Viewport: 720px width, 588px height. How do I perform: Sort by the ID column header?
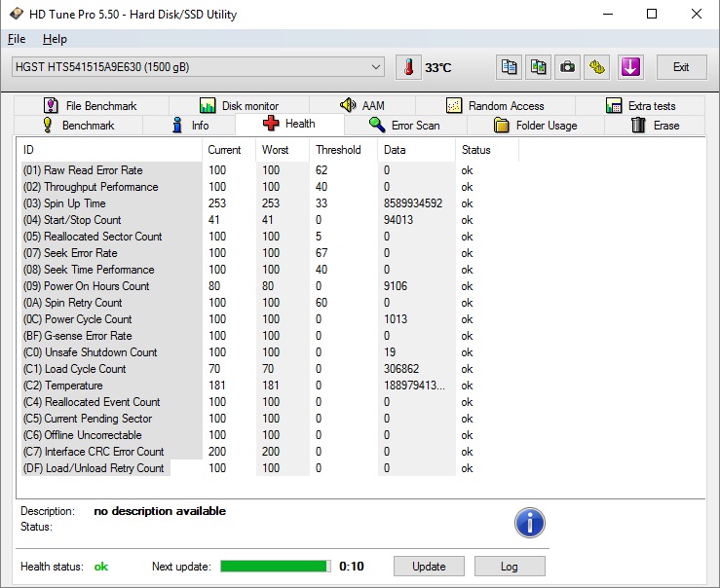click(x=110, y=150)
